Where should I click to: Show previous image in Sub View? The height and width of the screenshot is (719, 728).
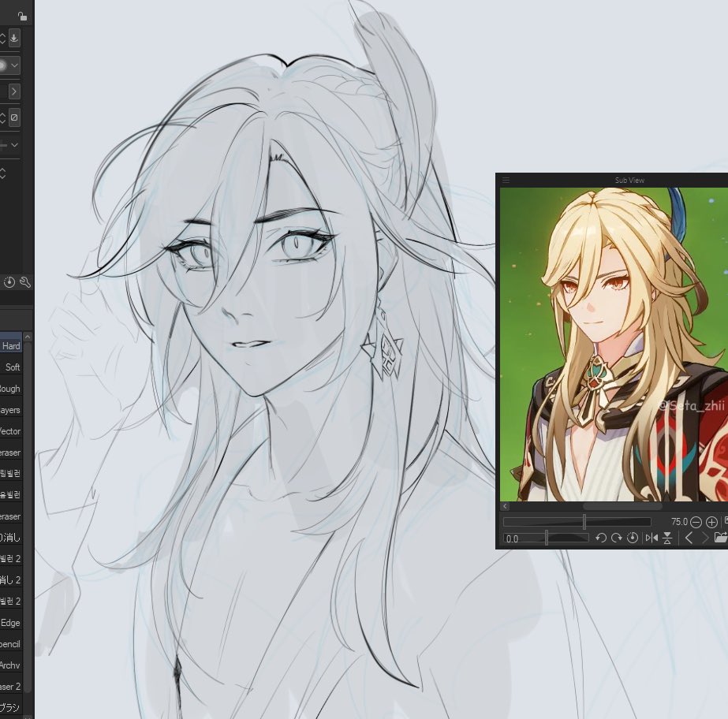tap(689, 538)
